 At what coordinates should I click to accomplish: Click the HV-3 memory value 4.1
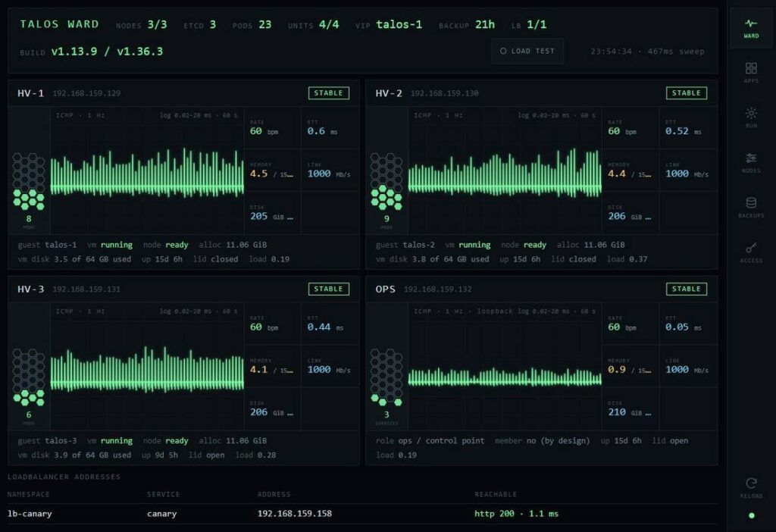[x=258, y=370]
